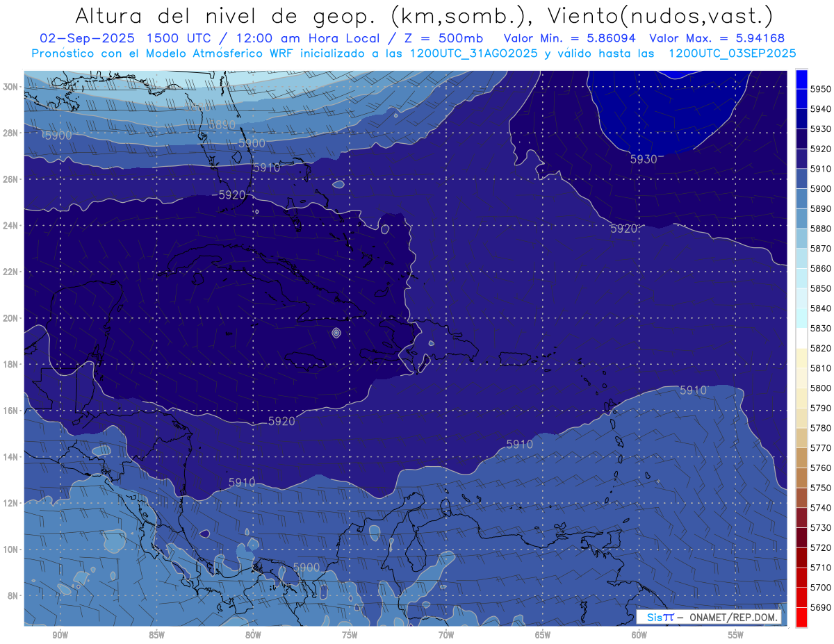Click the 5720 value on the color scale

click(820, 547)
